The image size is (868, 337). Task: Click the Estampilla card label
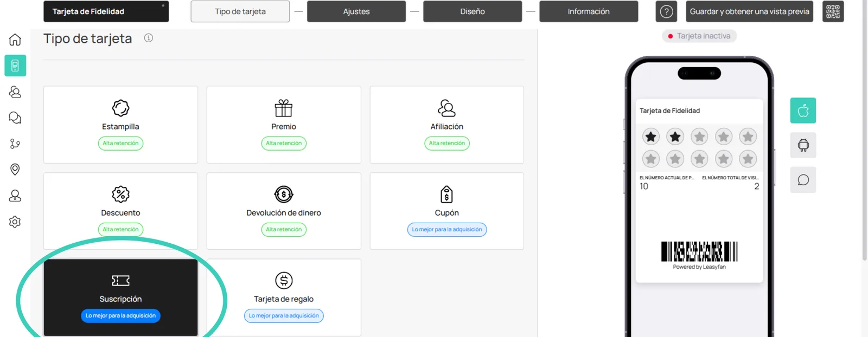pos(120,126)
